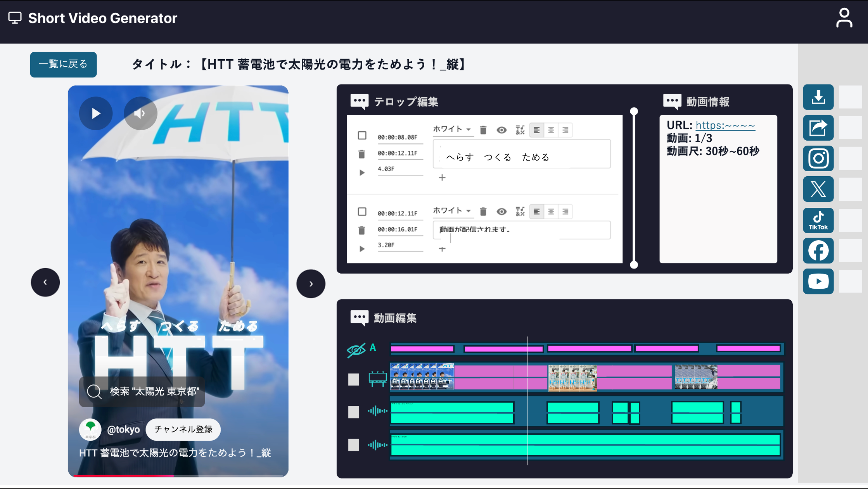Image resolution: width=868 pixels, height=489 pixels.
Task: Open the first ホワイト color dropdown
Action: tap(452, 129)
